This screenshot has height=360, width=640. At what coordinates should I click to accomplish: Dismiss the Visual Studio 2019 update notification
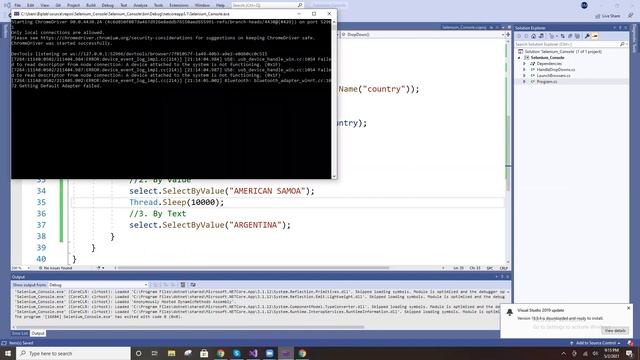[x=629, y=308]
